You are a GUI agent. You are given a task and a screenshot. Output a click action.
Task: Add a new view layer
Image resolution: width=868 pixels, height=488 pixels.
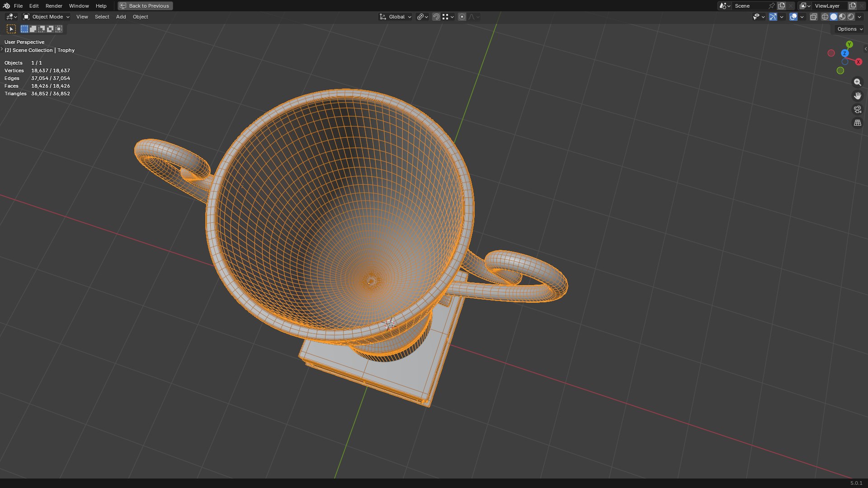853,6
